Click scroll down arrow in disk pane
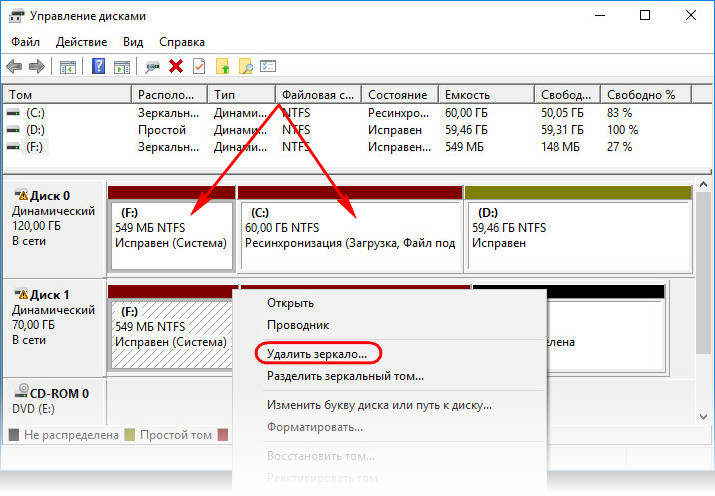Screen dimensions: 715x496 pyautogui.click(x=703, y=417)
